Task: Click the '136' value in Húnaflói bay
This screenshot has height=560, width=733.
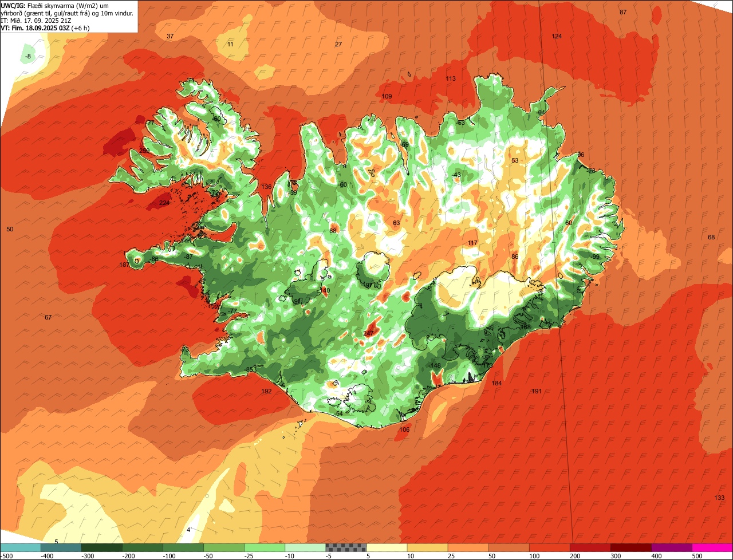Action: [266, 187]
